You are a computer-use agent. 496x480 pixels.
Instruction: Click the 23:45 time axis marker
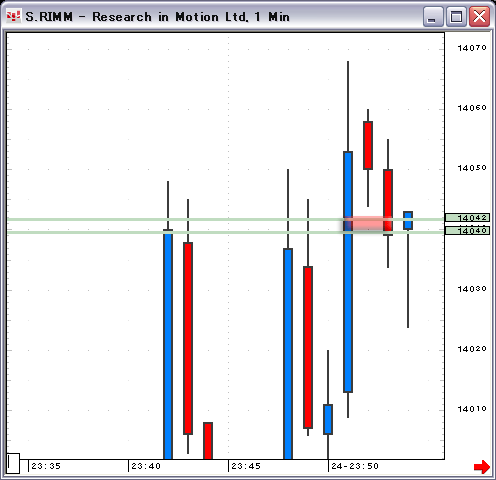point(246,466)
